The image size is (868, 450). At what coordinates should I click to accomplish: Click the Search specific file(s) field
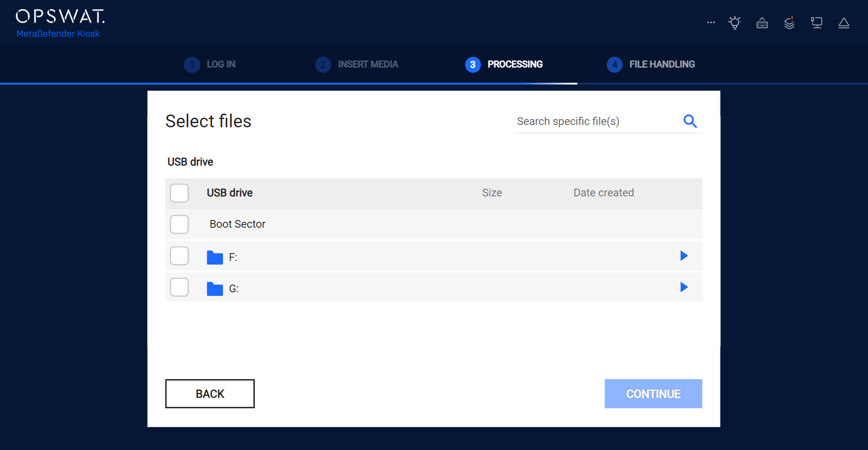click(595, 121)
